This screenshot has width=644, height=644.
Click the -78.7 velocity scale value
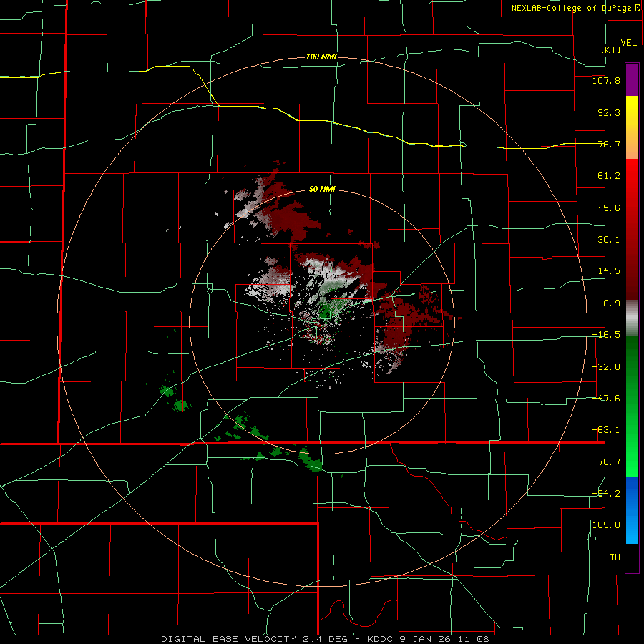[606, 462]
